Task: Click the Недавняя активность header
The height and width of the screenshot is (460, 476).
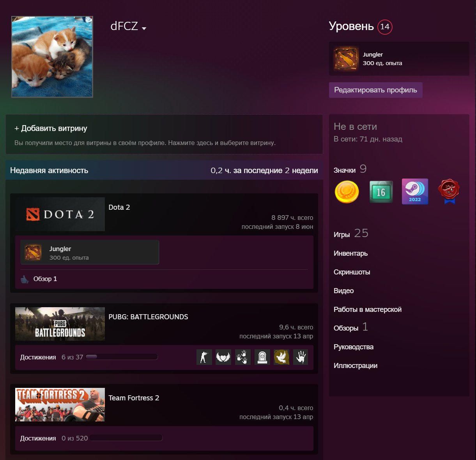Action: [49, 170]
